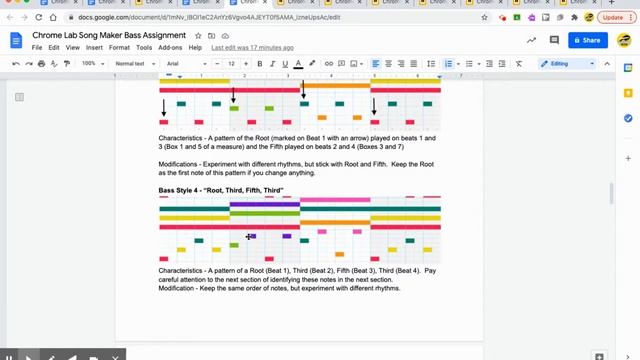Screen dimensions: 640x360
Task: Open Tasks in the side panel
Action: coord(628,118)
